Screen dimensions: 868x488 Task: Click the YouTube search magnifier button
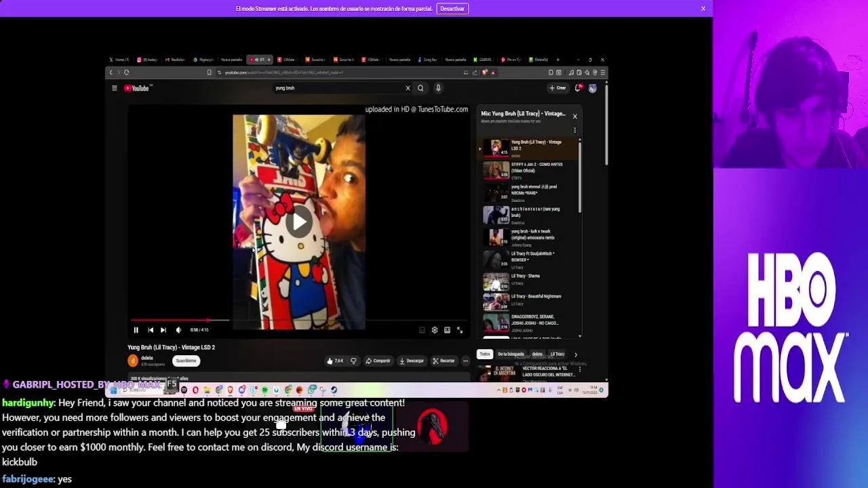click(420, 88)
